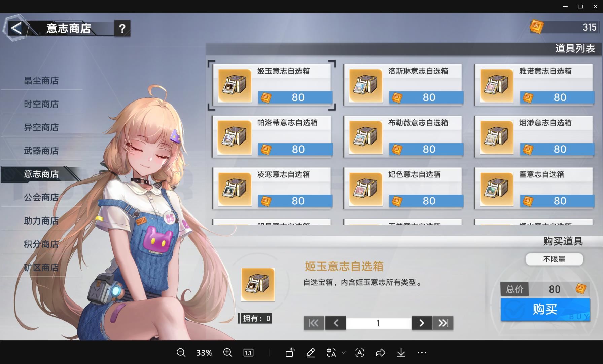
Task: Click the page number field showing 1
Action: coord(379,323)
